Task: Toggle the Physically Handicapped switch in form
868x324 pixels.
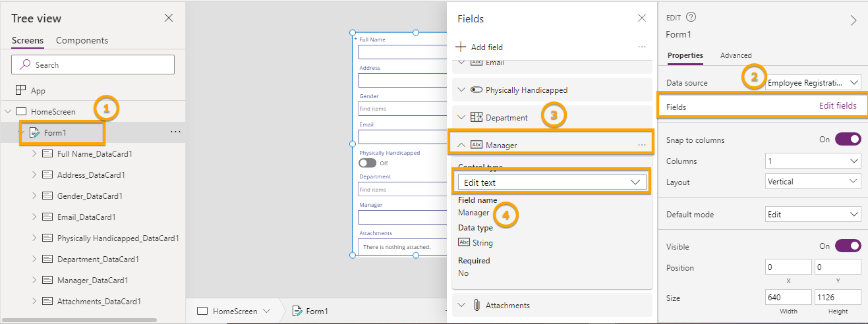Action: point(367,163)
